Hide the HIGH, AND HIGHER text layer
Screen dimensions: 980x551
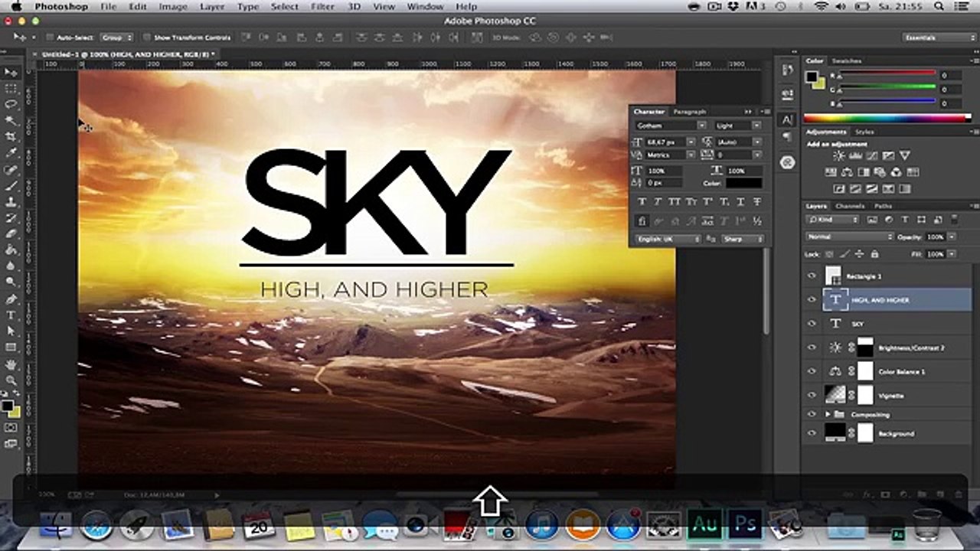(812, 300)
